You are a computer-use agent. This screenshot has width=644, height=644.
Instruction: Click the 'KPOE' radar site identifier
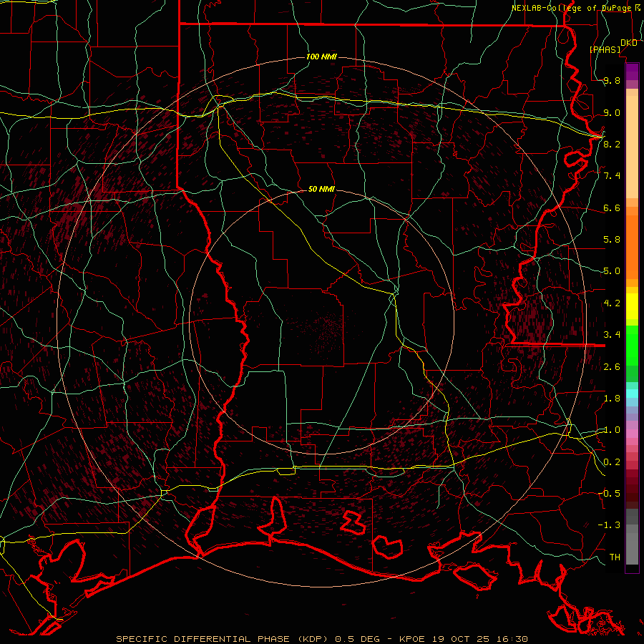click(412, 639)
